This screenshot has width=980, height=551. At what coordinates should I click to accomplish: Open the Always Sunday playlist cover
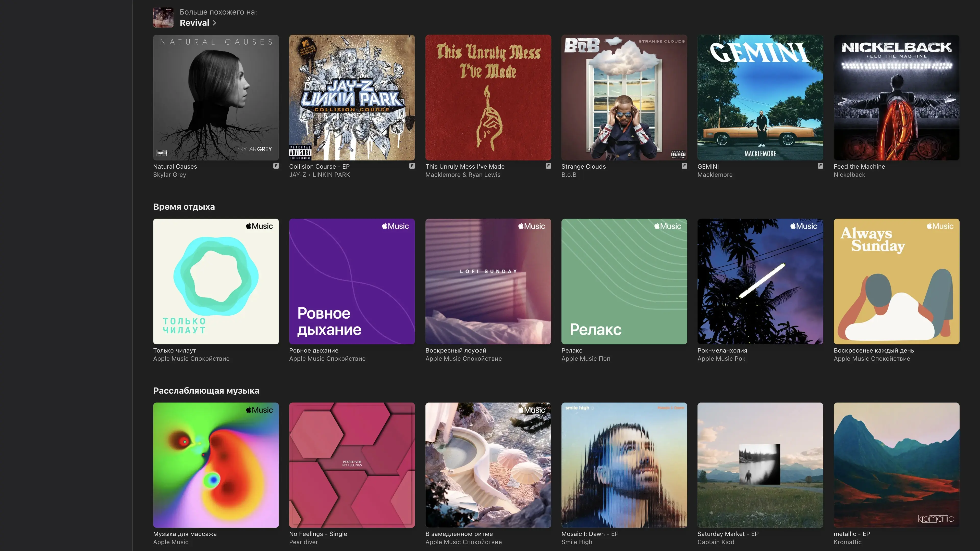point(896,281)
